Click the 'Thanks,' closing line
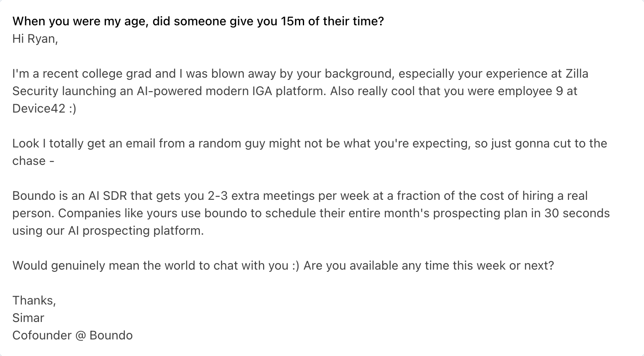 [x=34, y=301]
